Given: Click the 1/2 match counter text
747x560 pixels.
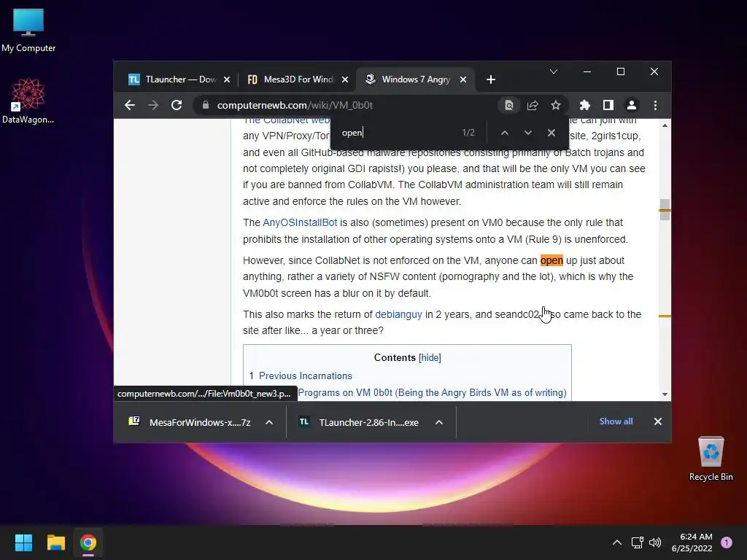Looking at the screenshot, I should click(468, 133).
